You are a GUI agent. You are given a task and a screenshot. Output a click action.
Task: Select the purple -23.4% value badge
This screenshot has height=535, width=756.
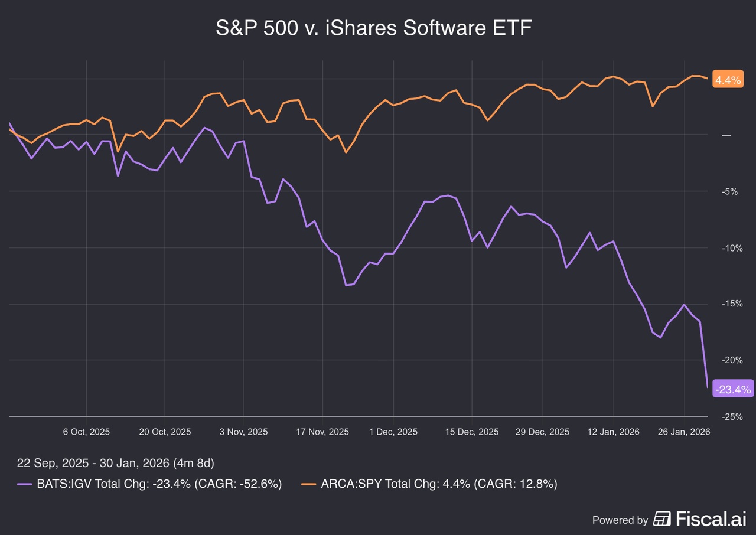[x=732, y=389]
